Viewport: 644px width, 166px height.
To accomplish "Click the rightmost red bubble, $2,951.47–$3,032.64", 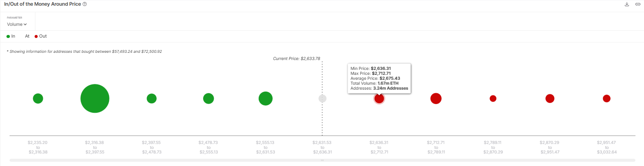I will pos(607,98).
